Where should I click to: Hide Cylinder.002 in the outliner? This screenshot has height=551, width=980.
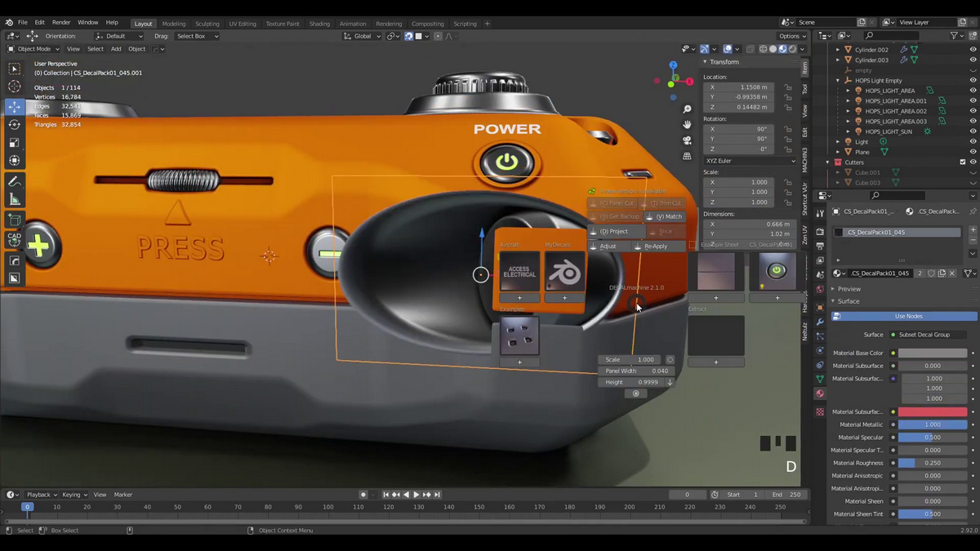[x=973, y=50]
